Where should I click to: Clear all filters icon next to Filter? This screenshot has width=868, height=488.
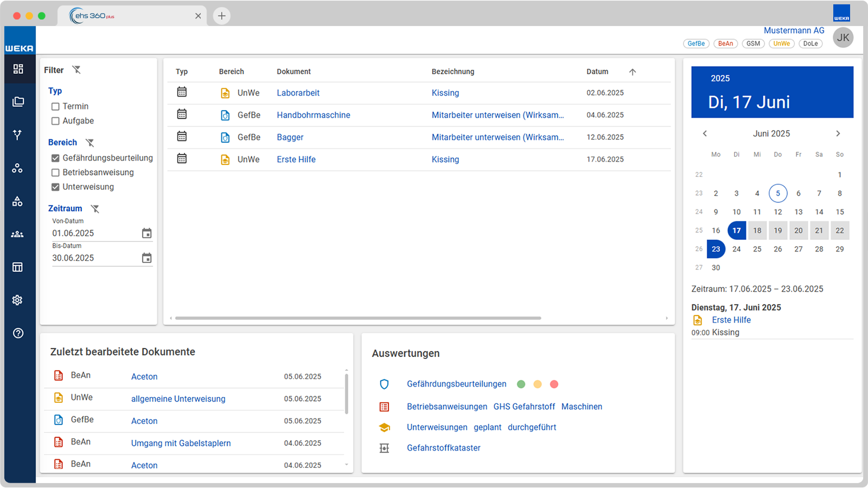(76, 69)
